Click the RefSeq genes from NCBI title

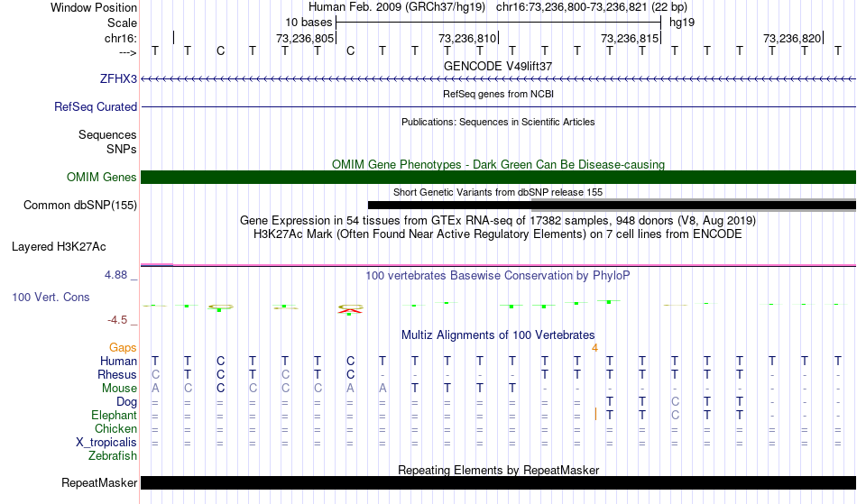[x=498, y=94]
